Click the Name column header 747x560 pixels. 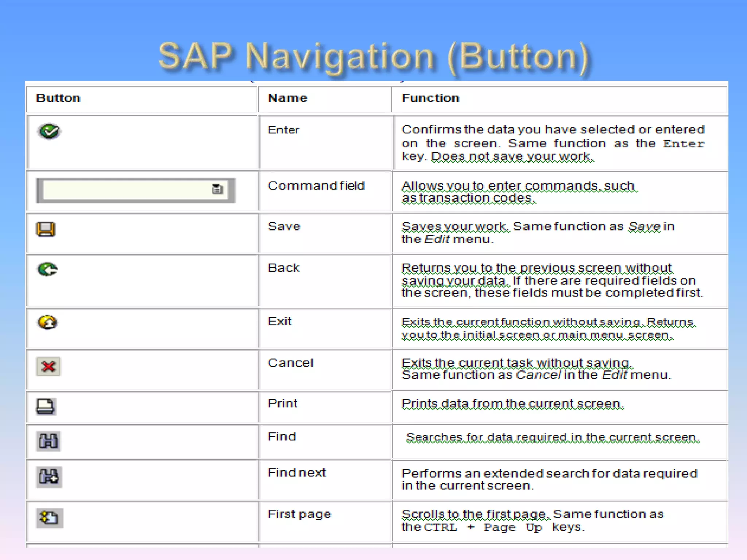pos(287,98)
